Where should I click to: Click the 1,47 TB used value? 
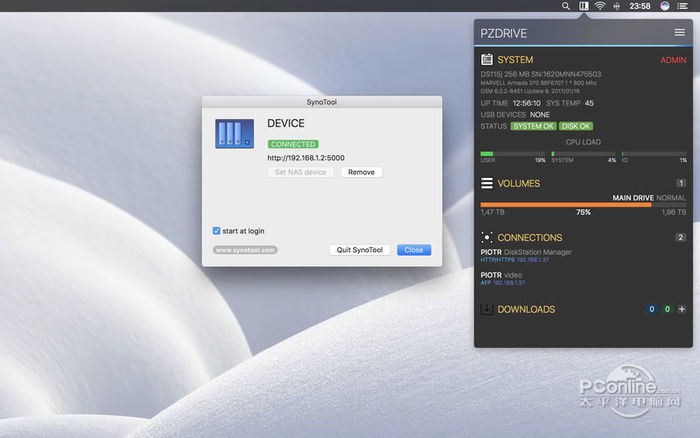click(492, 212)
